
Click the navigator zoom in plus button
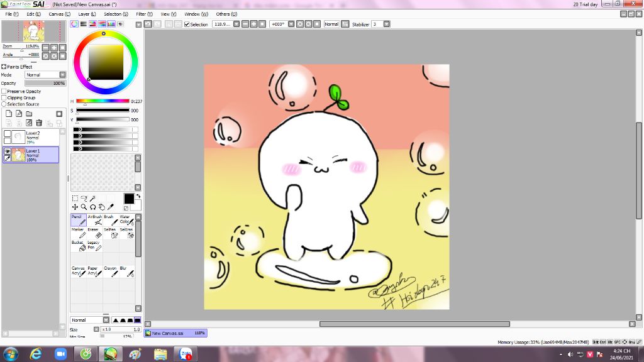point(54,48)
